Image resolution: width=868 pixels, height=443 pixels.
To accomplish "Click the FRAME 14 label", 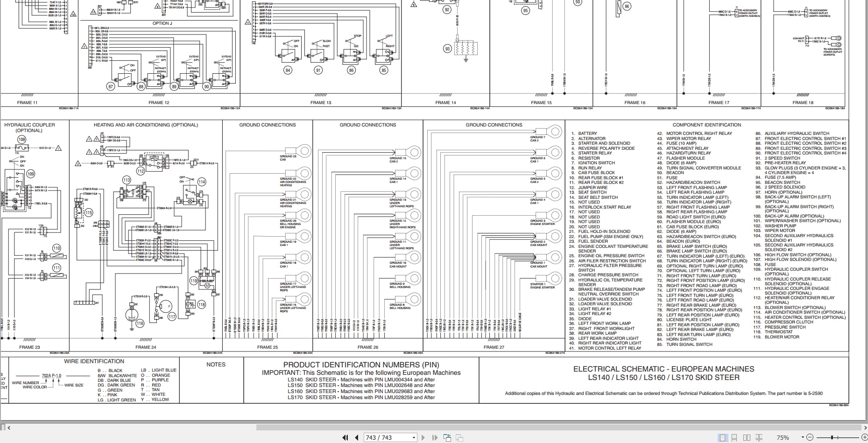I will tap(445, 103).
